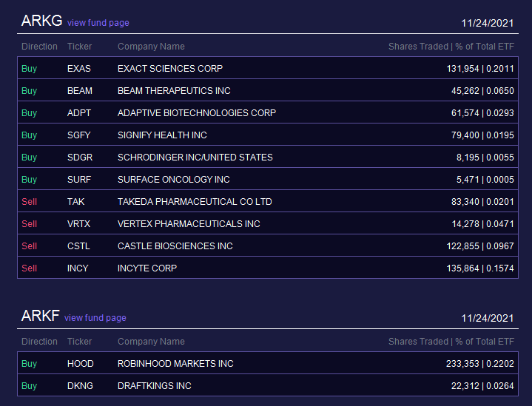Click the BEAM ticker symbol
The width and height of the screenshot is (532, 406).
pyautogui.click(x=80, y=90)
